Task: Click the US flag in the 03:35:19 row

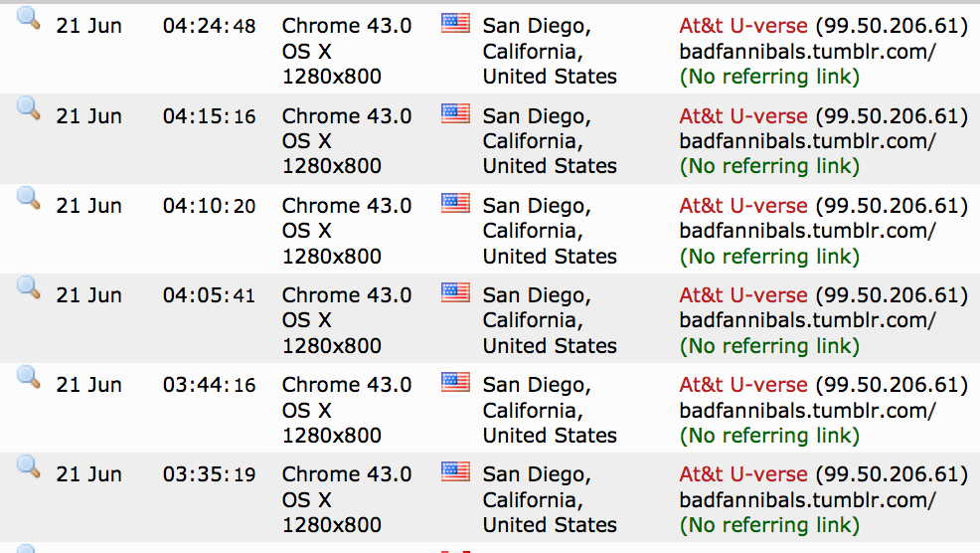Action: tap(455, 470)
